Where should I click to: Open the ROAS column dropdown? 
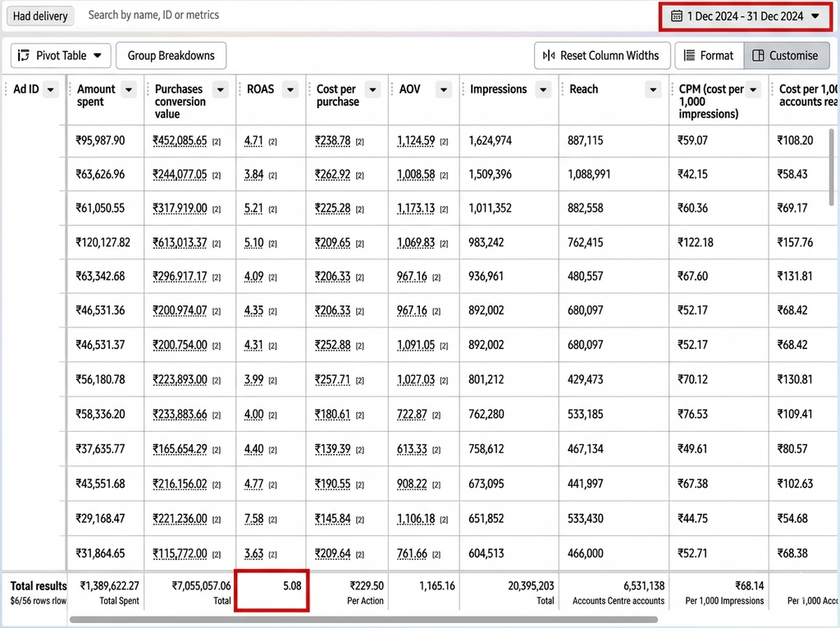click(290, 89)
